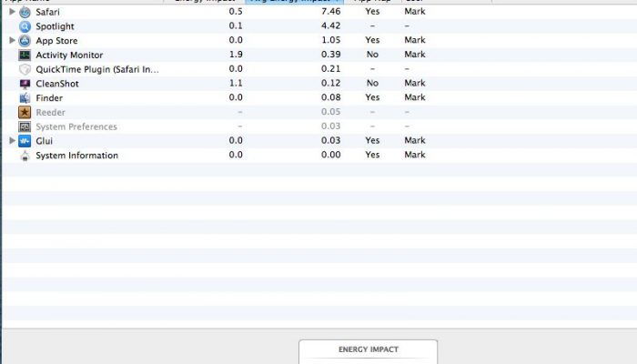Viewport: 637px width, 364px height.
Task: Click Glui's user Mark cell
Action: 415,140
